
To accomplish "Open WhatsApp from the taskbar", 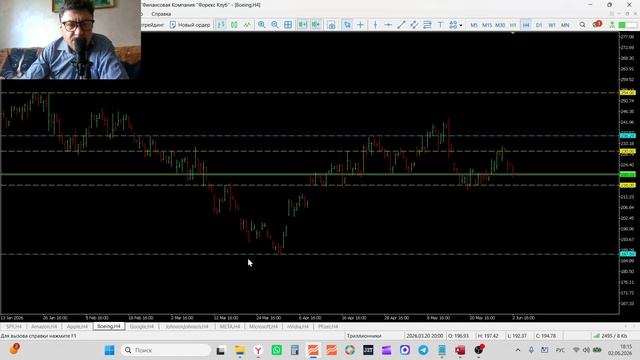I will coord(276,350).
